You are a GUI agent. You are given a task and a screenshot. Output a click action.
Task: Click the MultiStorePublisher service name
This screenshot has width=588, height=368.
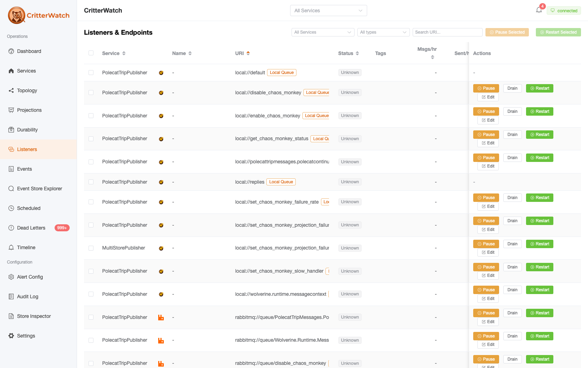point(124,248)
